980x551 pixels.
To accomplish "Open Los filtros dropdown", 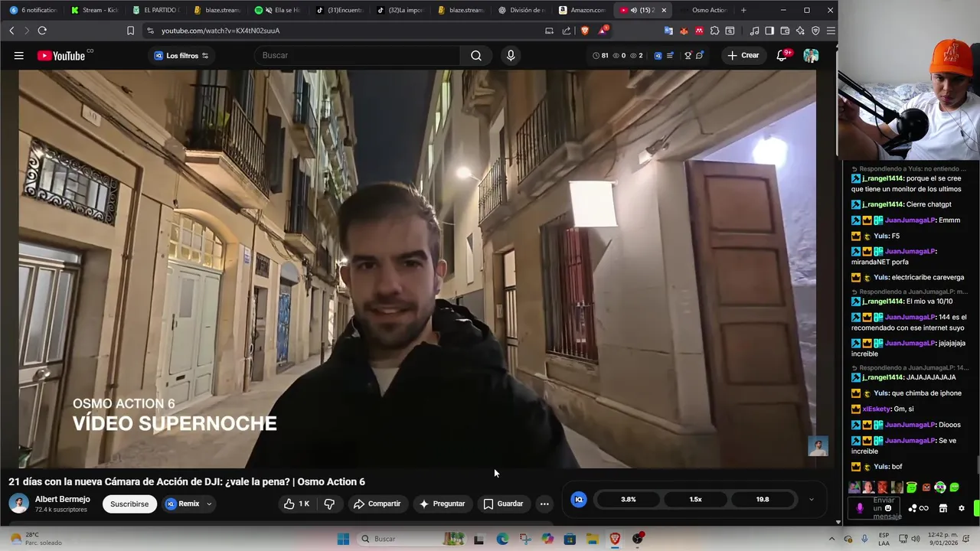I will click(181, 55).
